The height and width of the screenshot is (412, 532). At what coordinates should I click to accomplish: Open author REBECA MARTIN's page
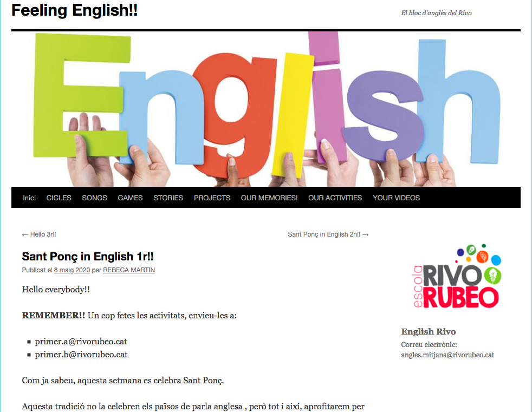[x=129, y=270]
